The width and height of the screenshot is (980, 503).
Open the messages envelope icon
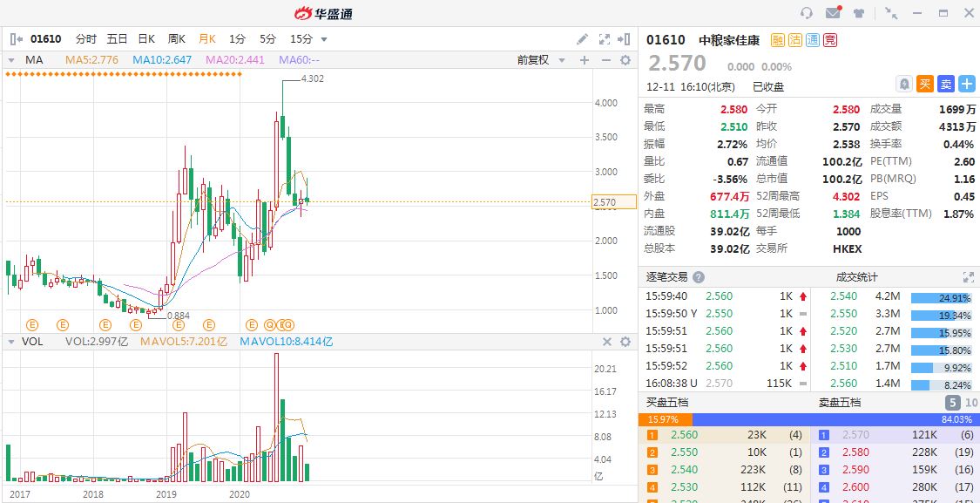(x=833, y=13)
